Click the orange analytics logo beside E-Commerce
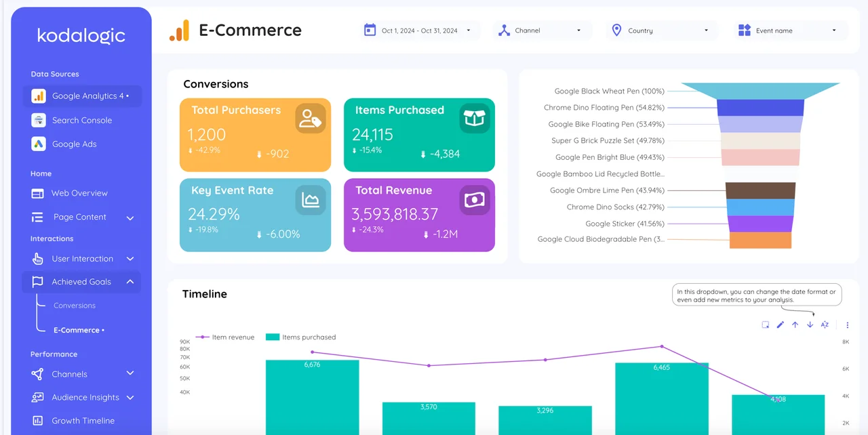The width and height of the screenshot is (868, 435). click(179, 30)
